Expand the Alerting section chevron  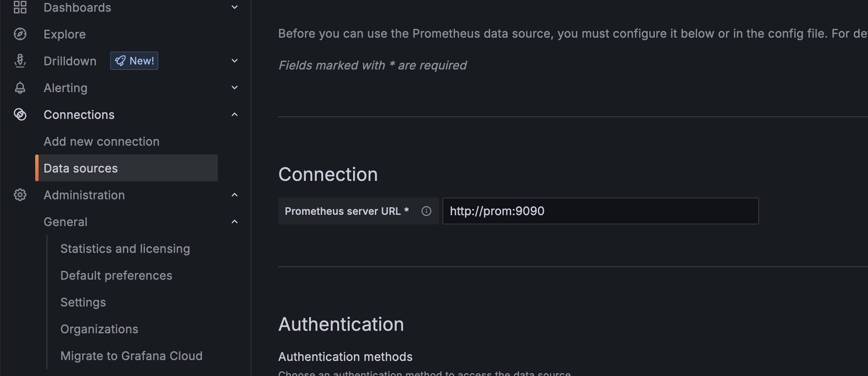click(x=235, y=88)
